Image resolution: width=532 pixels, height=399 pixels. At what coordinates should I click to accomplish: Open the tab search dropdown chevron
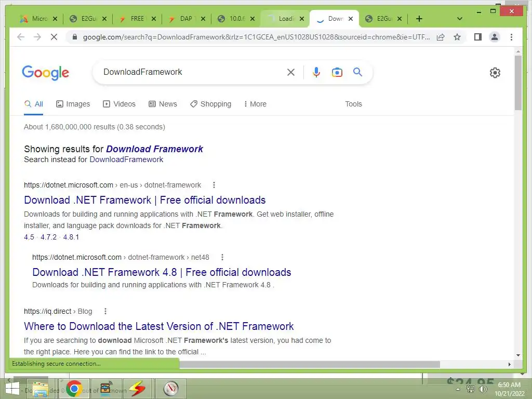[459, 19]
